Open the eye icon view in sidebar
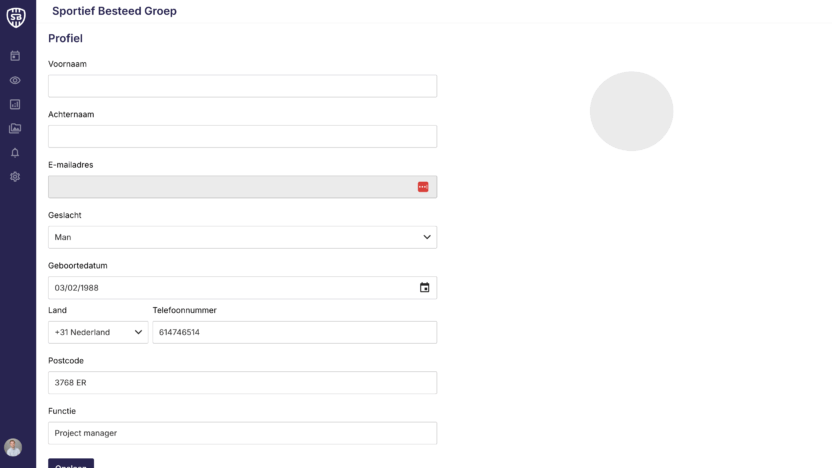 15,80
